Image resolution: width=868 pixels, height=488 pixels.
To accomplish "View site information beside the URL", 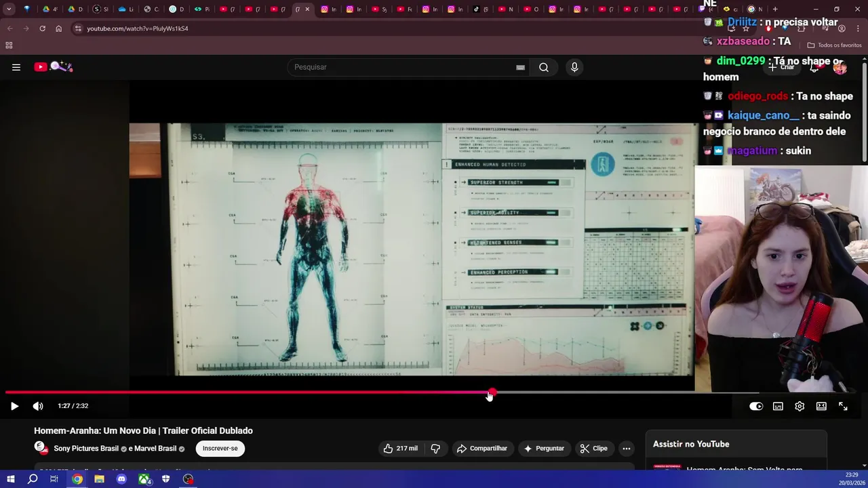I will pos(78,28).
